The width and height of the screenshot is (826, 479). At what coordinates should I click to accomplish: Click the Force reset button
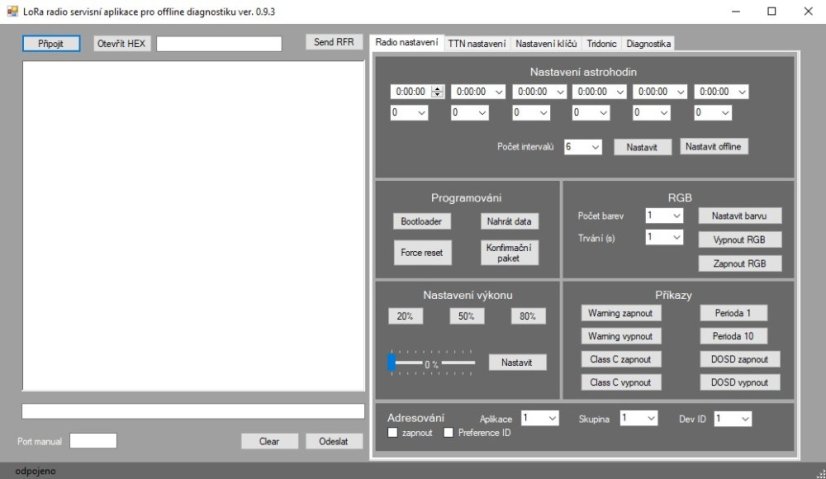[x=422, y=252]
